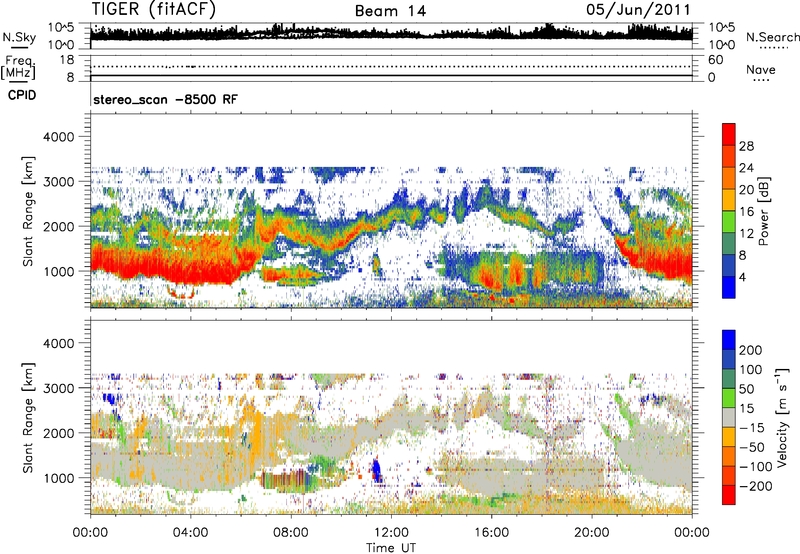
Task: Click the dotted Nave line in the frequency panel
Action: pos(391,66)
